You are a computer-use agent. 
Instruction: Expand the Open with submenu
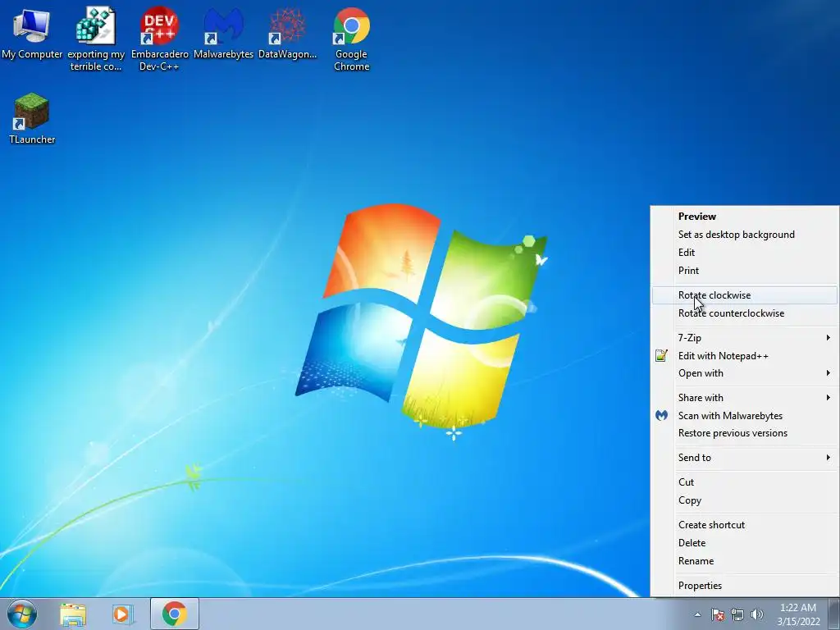(745, 373)
